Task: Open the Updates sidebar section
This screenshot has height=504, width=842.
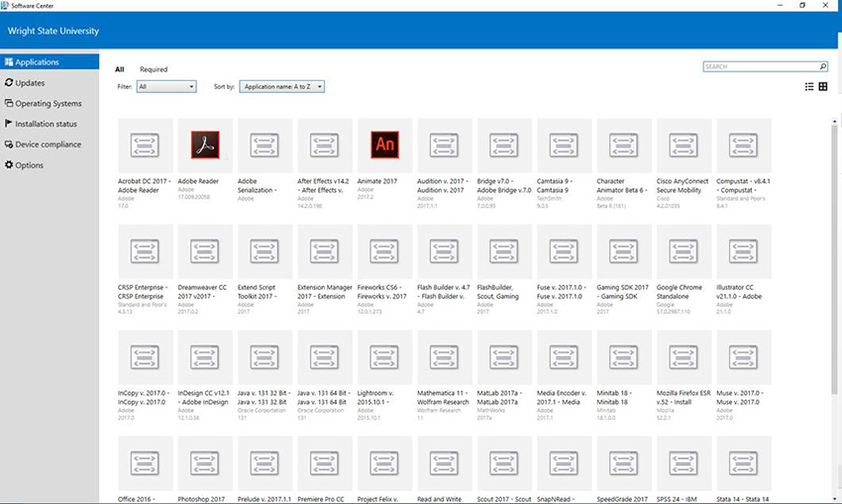Action: (50, 82)
